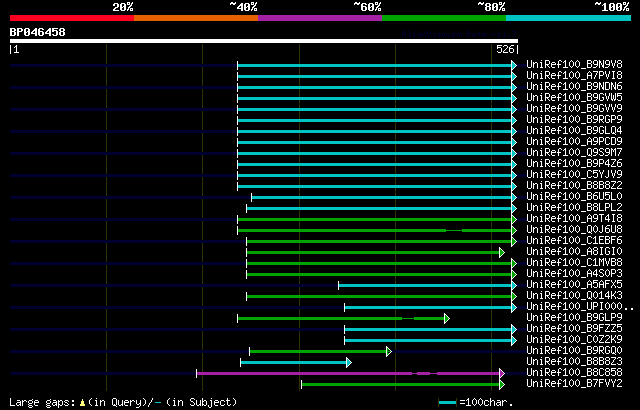
Task: Click the UniRef100_A9PCD9 text
Action: pos(574,142)
